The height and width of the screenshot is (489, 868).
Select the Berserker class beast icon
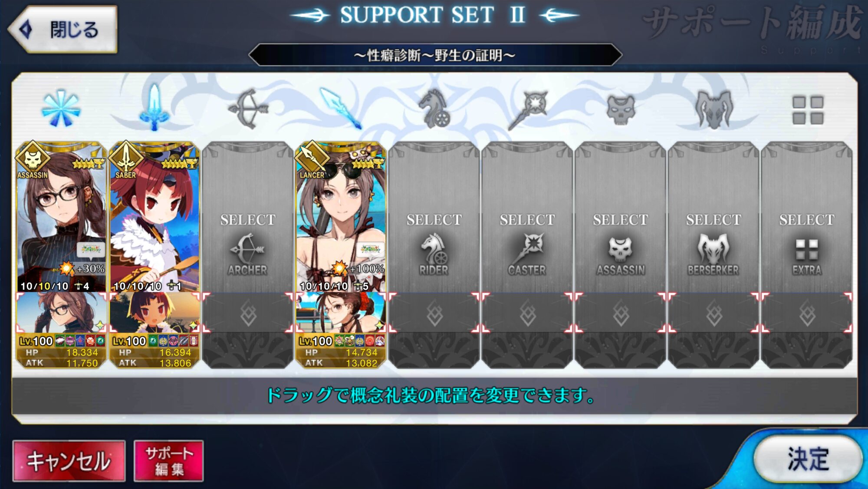pos(714,109)
